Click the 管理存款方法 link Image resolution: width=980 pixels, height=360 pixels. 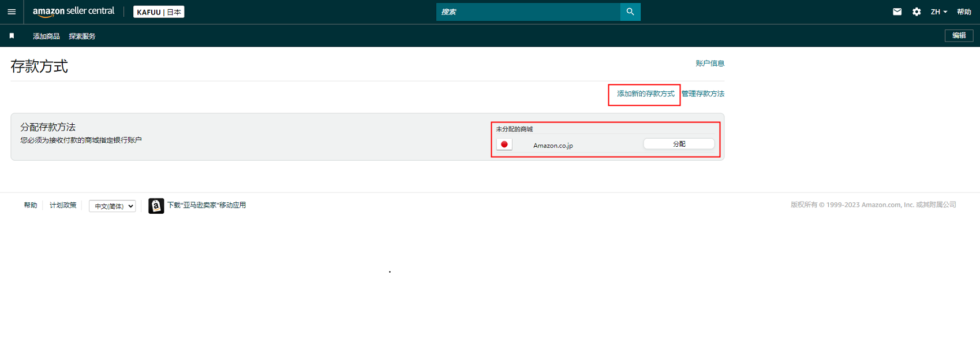(x=703, y=94)
